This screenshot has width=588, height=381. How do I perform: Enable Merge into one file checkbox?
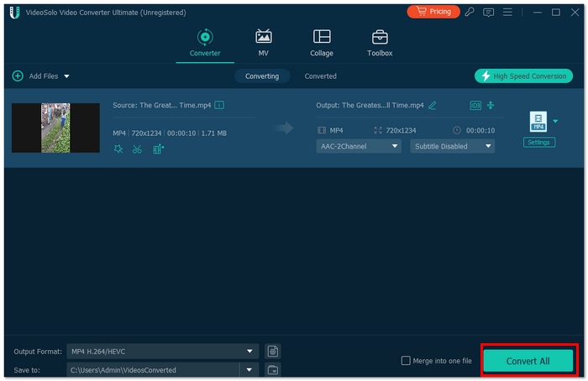[x=407, y=361]
